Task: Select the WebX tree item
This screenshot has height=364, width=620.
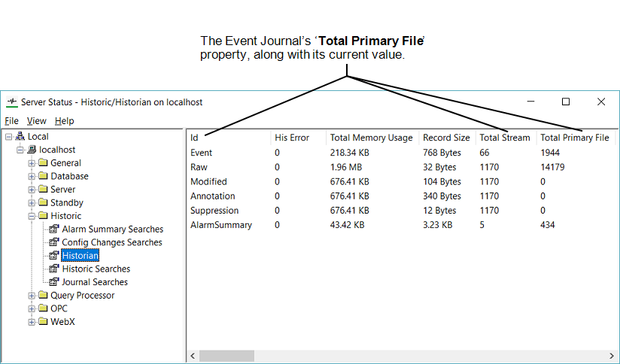Action: (x=62, y=322)
